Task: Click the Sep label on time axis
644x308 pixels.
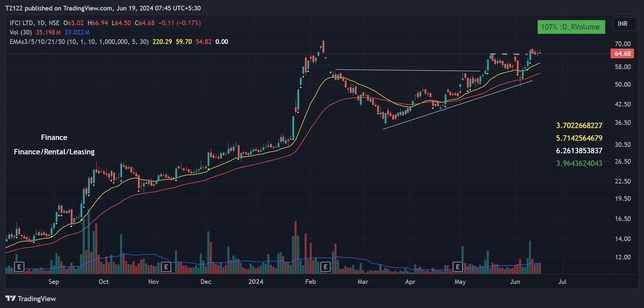Action: [53, 281]
